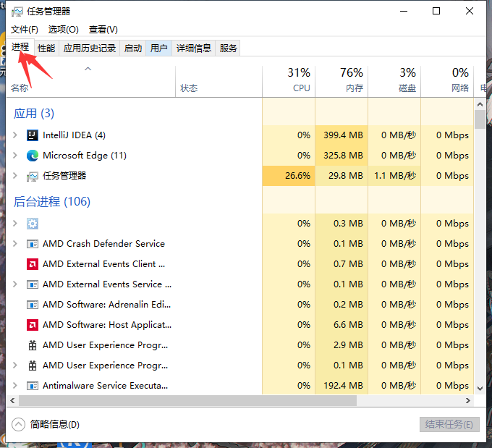Sort by the 网络 column header
492x448 pixels.
click(447, 81)
